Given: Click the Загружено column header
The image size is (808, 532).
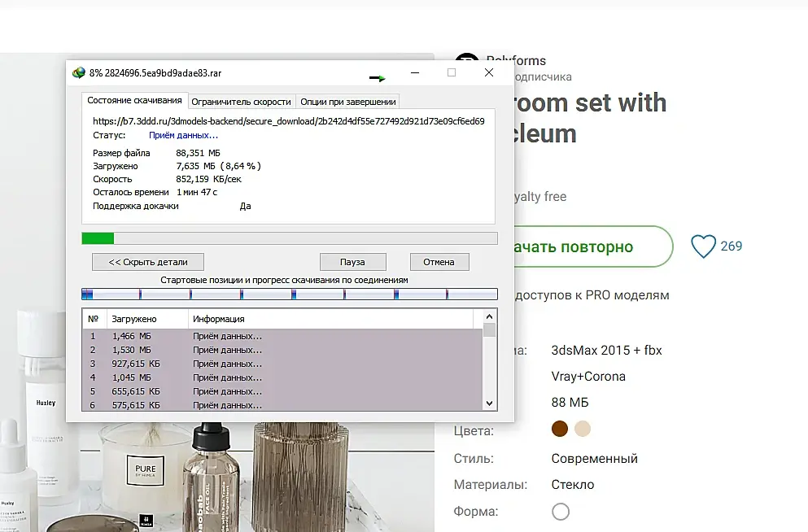Looking at the screenshot, I should coord(134,319).
